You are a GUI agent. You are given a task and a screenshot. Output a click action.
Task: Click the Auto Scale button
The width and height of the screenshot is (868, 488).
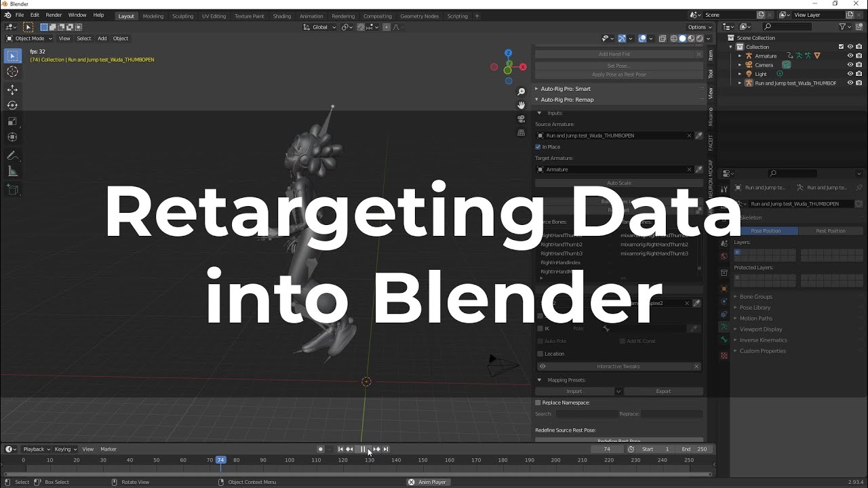point(618,183)
